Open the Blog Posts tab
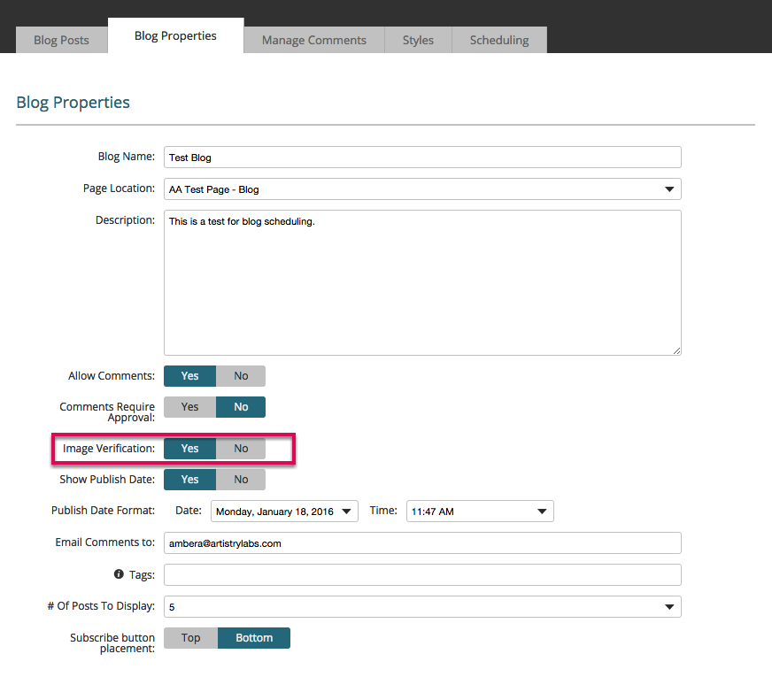772x700 pixels. pyautogui.click(x=62, y=40)
